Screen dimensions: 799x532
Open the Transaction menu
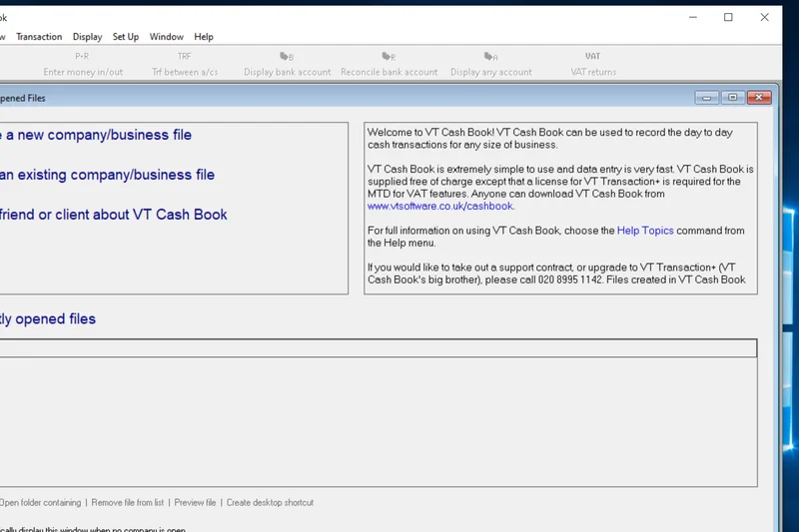39,37
